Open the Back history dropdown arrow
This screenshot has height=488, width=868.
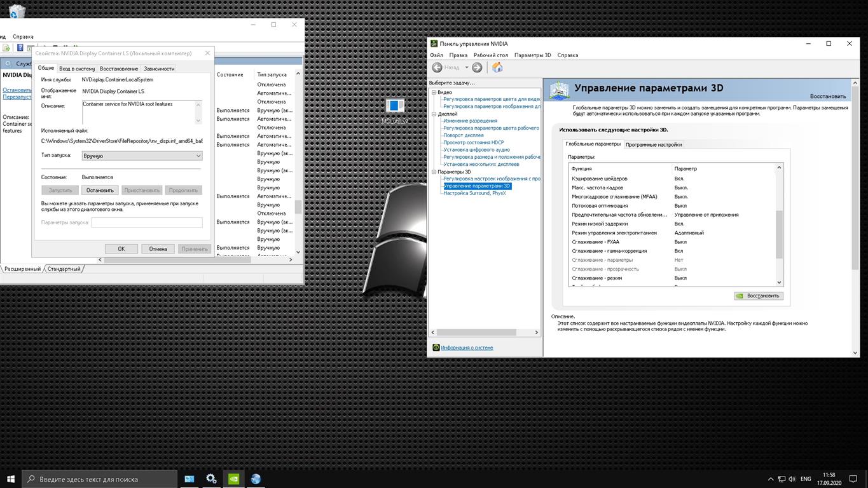click(x=466, y=67)
